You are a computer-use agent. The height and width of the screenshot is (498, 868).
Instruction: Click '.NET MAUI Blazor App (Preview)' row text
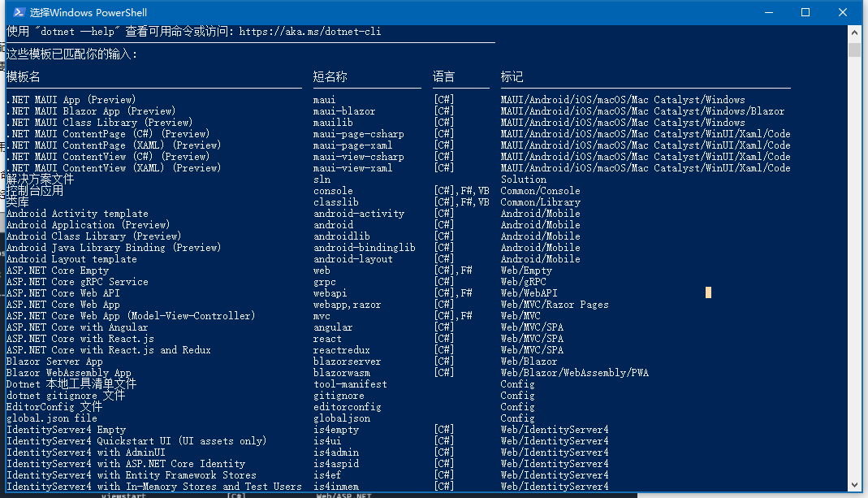(x=91, y=110)
